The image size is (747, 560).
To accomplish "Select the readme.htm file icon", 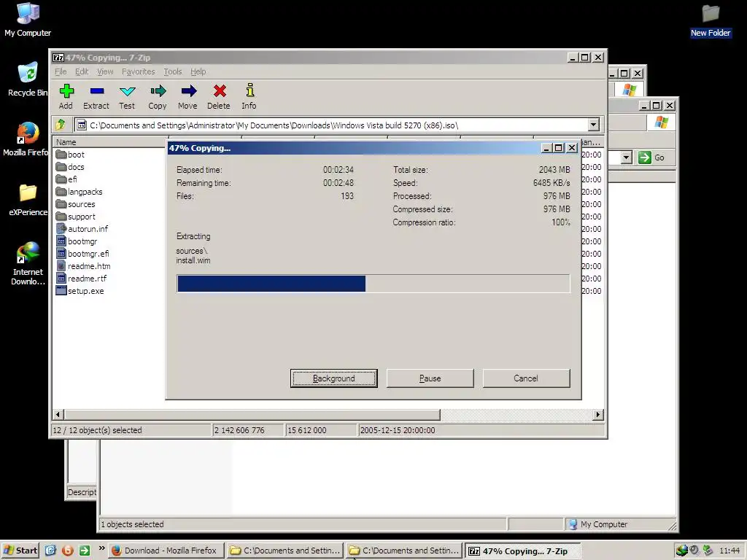I will (61, 265).
